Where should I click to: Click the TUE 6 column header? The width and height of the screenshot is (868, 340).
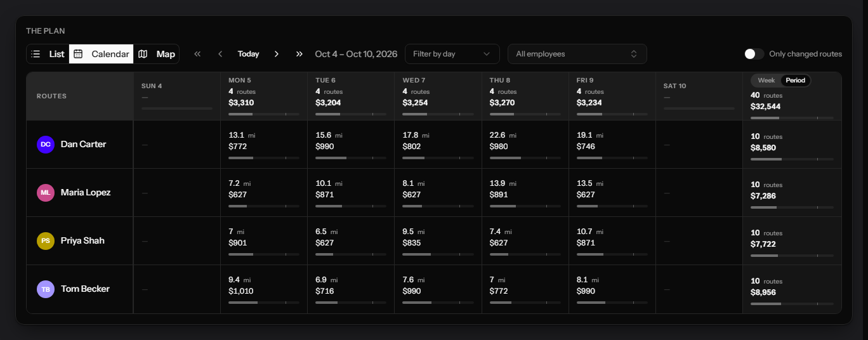click(x=351, y=96)
